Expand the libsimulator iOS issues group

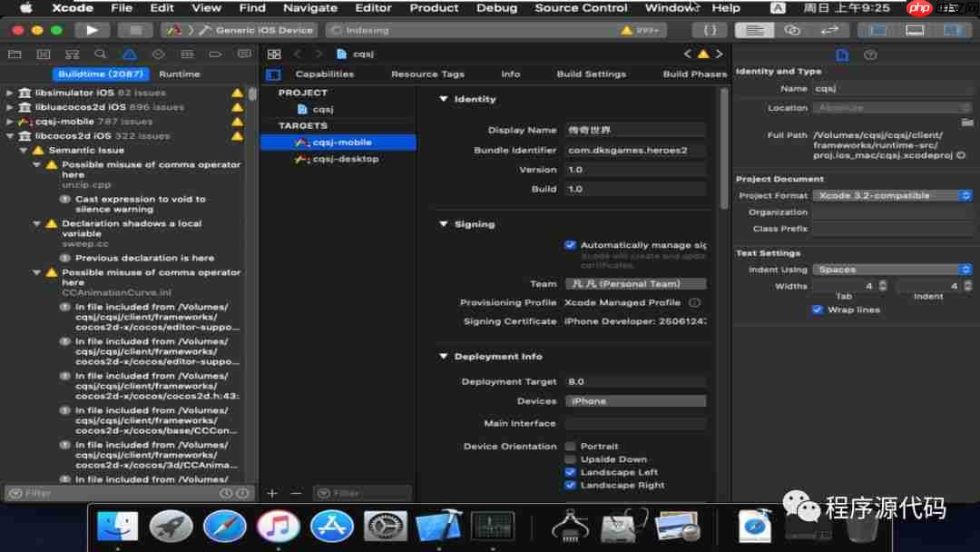click(x=9, y=93)
